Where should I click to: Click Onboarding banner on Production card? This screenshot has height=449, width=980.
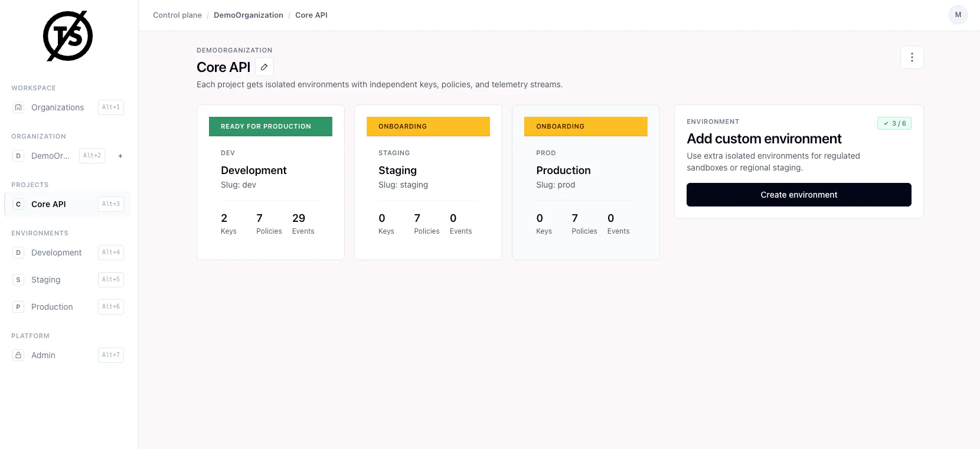tap(586, 126)
